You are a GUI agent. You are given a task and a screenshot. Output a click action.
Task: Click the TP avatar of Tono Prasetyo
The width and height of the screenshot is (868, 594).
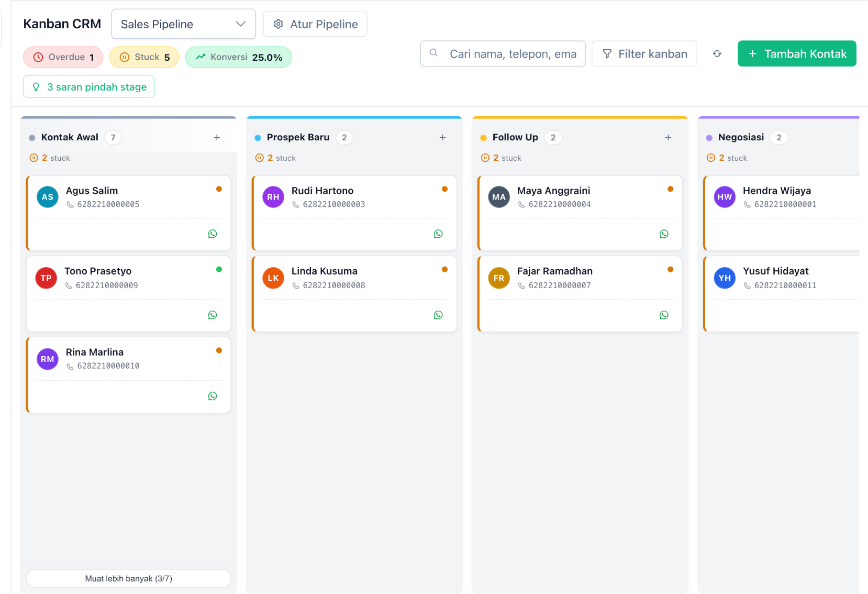point(46,278)
